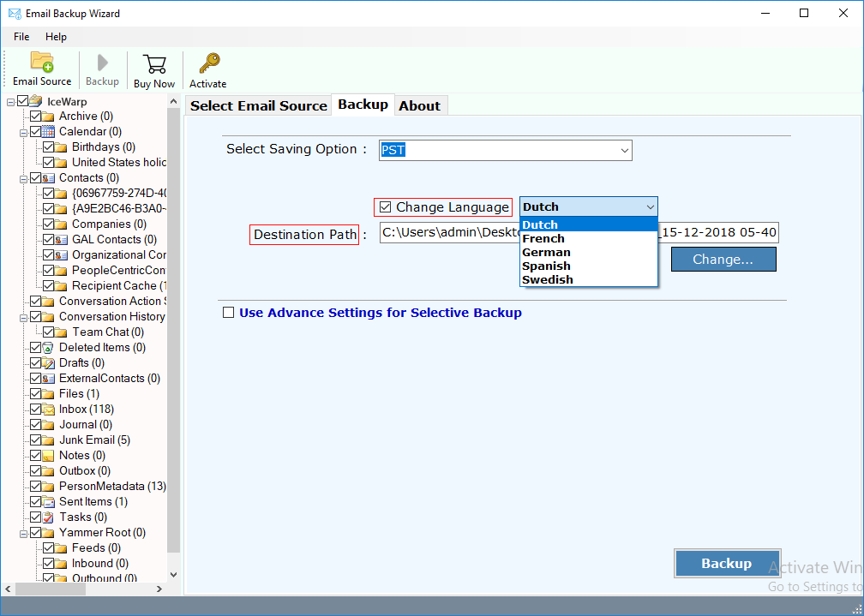Open the File menu

pyautogui.click(x=21, y=36)
